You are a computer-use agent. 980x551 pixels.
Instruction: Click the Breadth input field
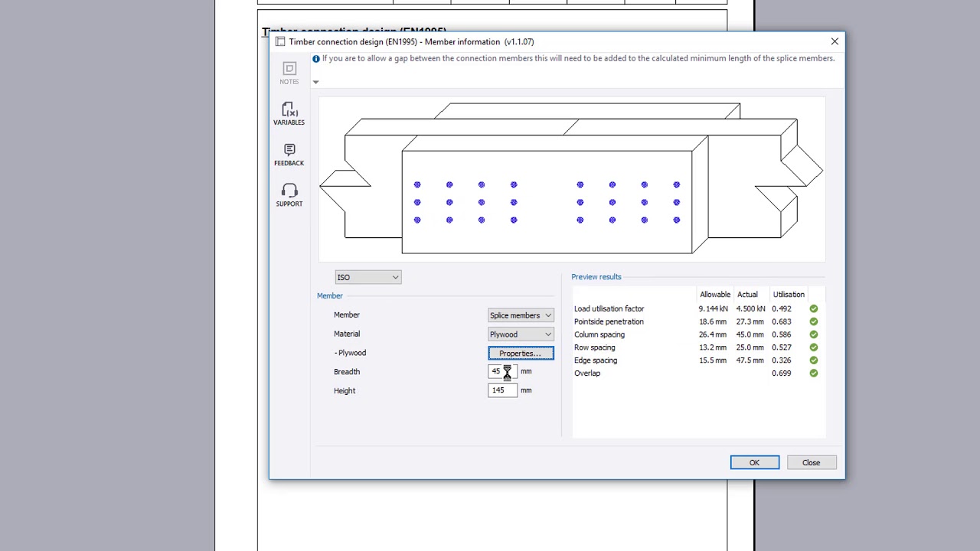[x=502, y=371]
